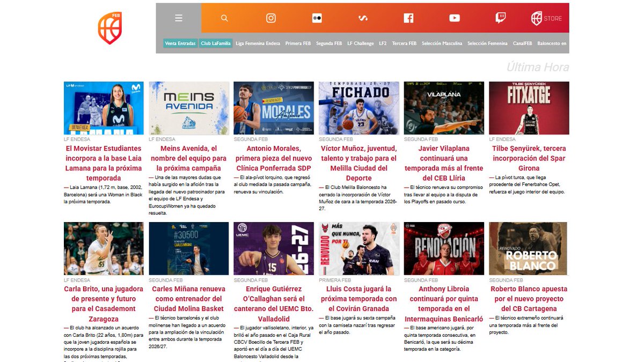
Task: Open the Javier Vilaplana CEB Llíria headline
Action: coord(444,163)
